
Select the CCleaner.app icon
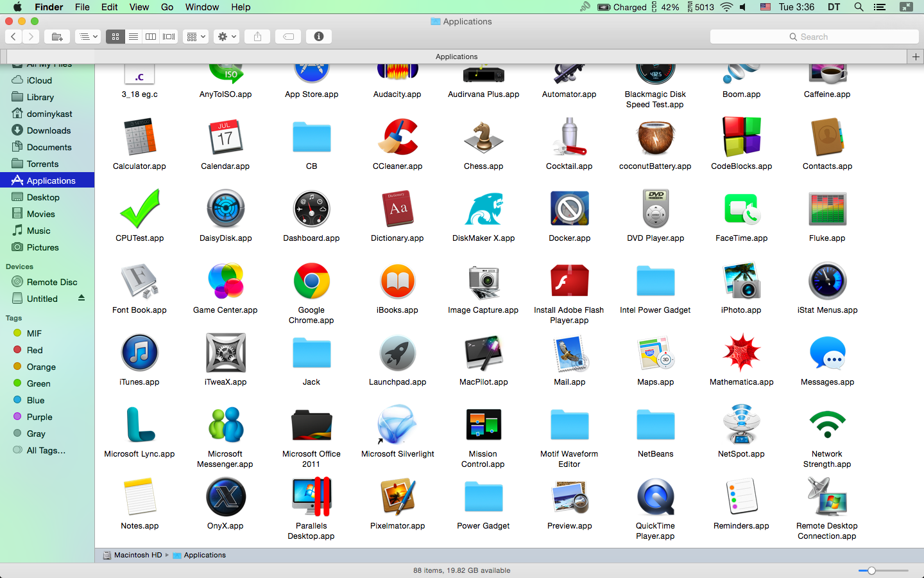(397, 137)
